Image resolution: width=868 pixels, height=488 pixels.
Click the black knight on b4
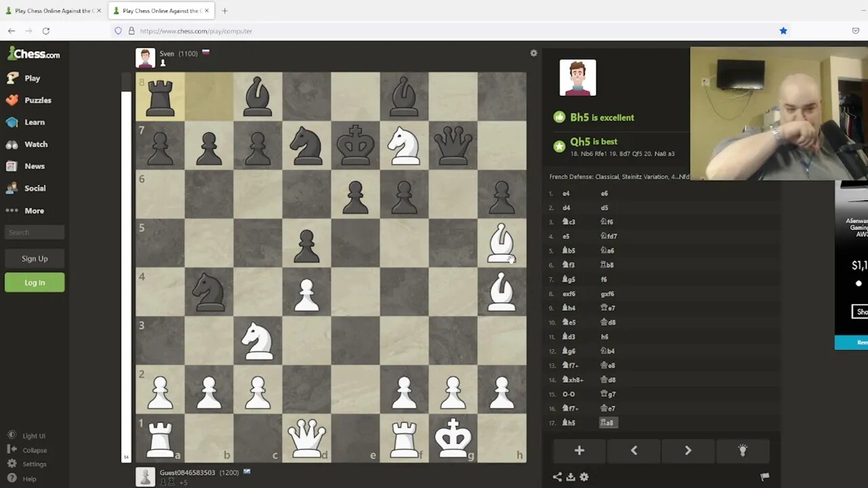click(x=209, y=291)
